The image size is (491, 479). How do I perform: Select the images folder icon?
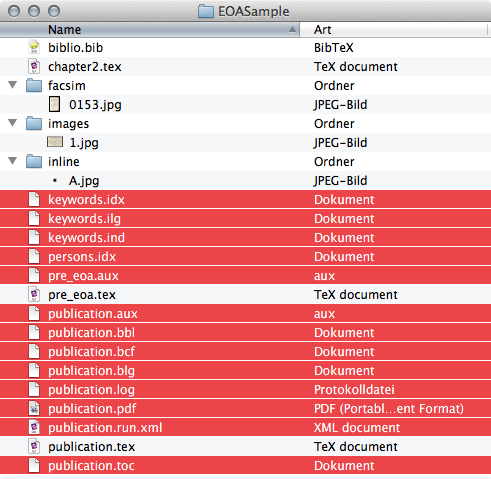click(34, 123)
